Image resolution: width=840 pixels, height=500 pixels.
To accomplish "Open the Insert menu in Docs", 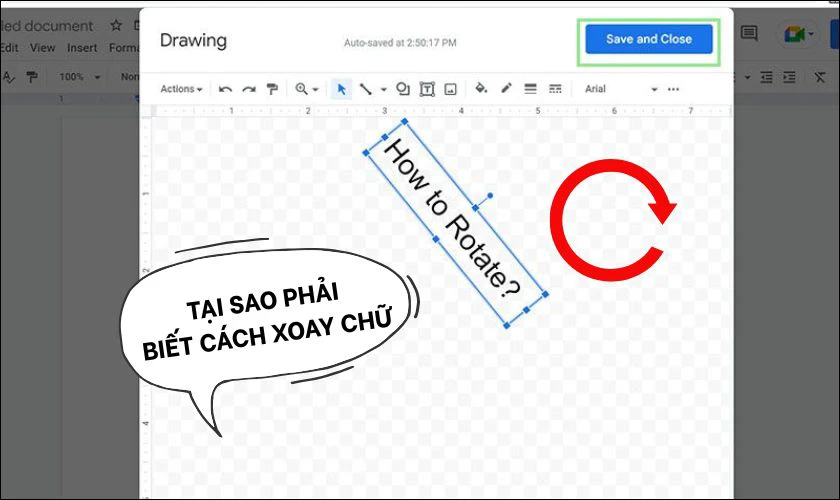I will (82, 48).
